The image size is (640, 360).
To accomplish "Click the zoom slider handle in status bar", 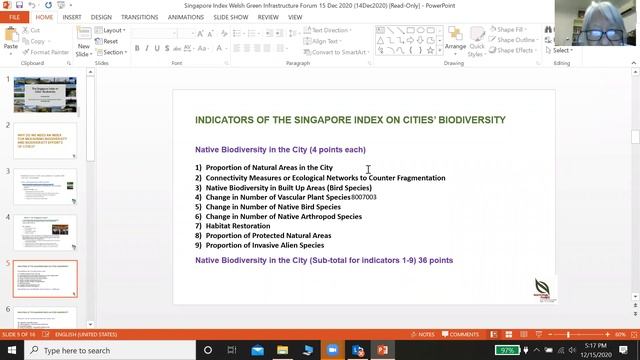I will [568, 334].
